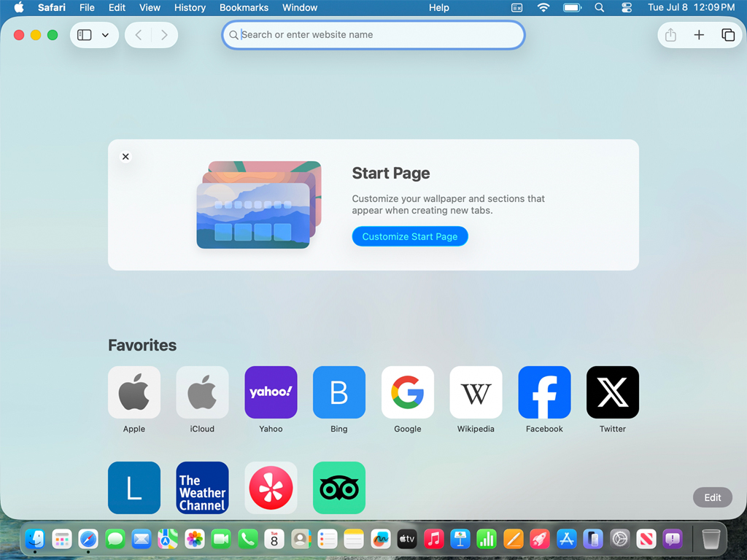Open the History menu
Screen dimensions: 747x560
coord(190,7)
